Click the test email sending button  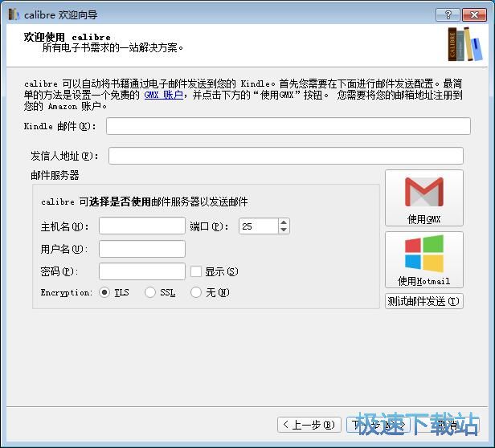click(424, 301)
